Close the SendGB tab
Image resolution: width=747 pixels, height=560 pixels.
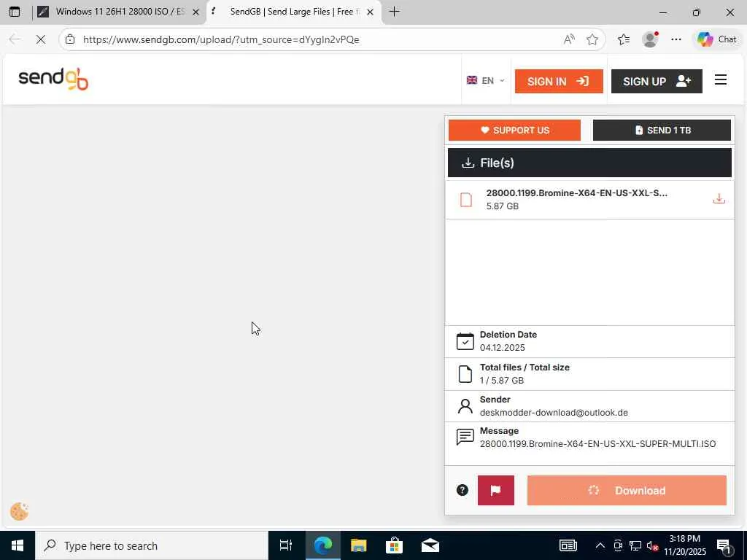coord(370,12)
